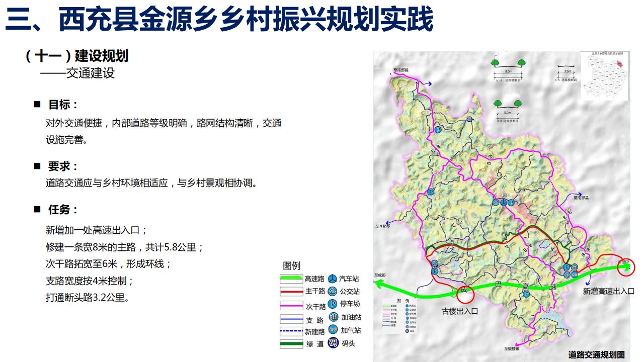This screenshot has height=362, width=644.
Task: Click the line 打通断头路3.2公里。
Action: pos(88,297)
